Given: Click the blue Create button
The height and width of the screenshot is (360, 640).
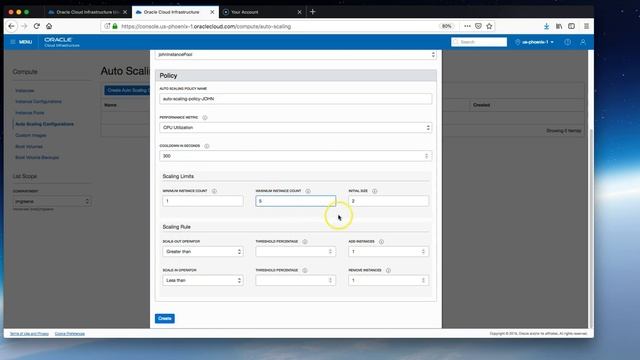Looking at the screenshot, I should pyautogui.click(x=165, y=318).
